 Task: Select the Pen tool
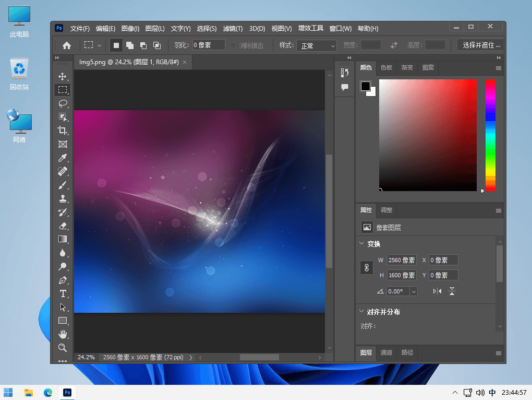63,280
